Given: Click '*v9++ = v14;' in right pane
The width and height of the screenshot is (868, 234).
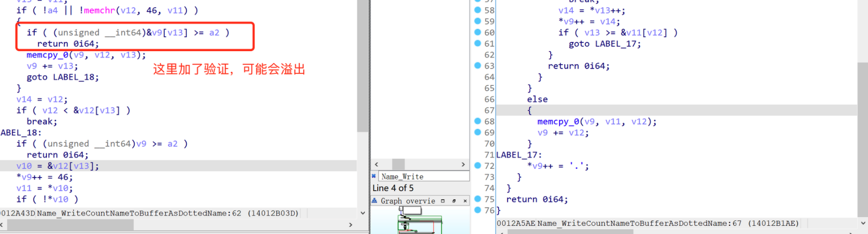Looking at the screenshot, I should point(589,21).
